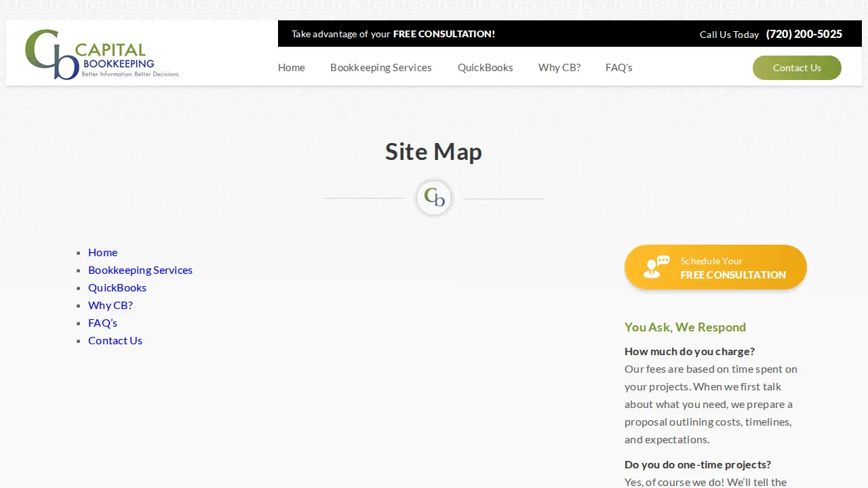This screenshot has height=488, width=868.
Task: Click the 'Do you do one-time projects?' question
Action: 698,464
